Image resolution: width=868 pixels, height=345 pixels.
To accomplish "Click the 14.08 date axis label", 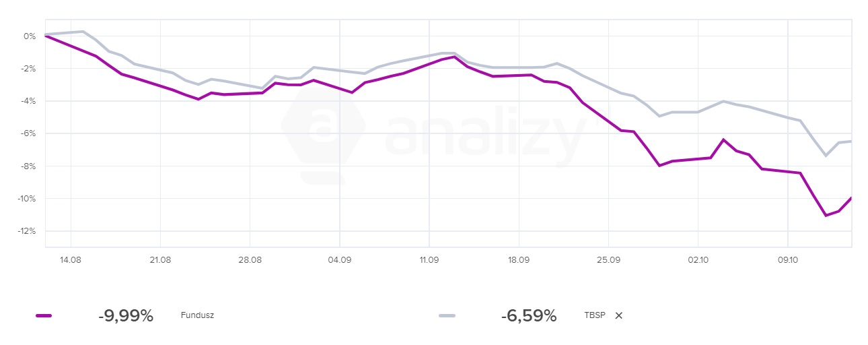I will [x=71, y=259].
